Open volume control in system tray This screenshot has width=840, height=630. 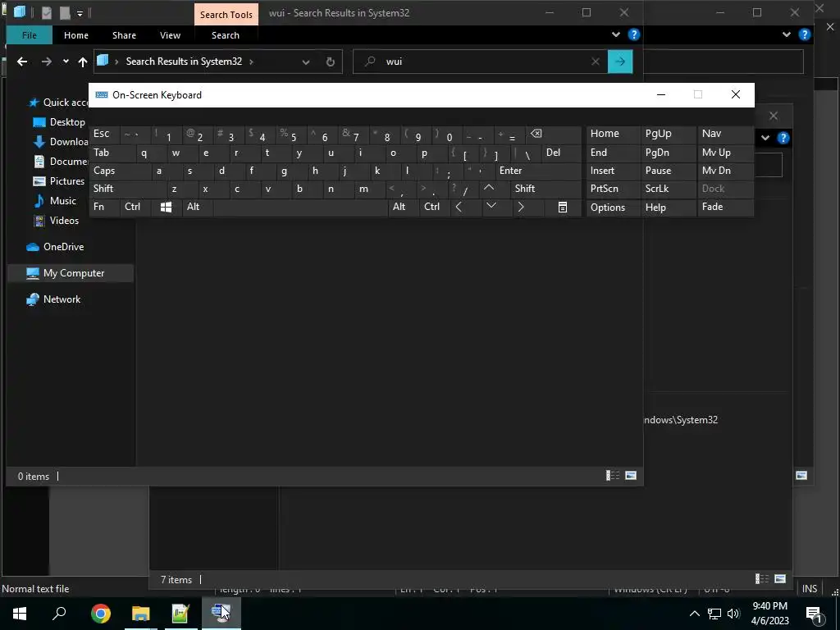pyautogui.click(x=733, y=614)
